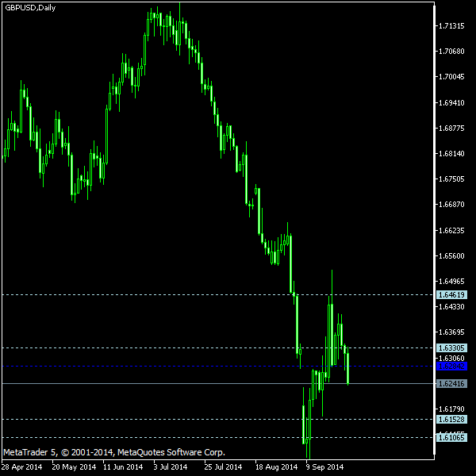Image resolution: width=476 pixels, height=476 pixels.
Task: Select the highlighted 1.61065 level label
Action: coord(451,438)
